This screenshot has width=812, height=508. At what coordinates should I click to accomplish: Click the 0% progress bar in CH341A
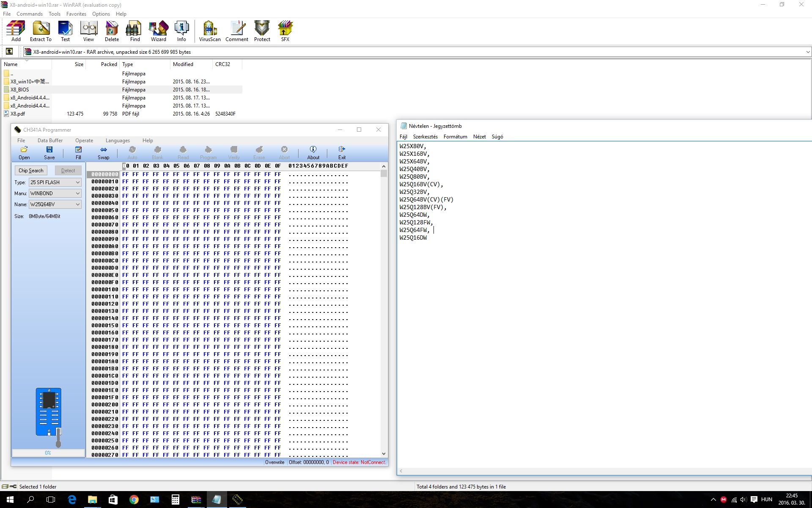[48, 453]
